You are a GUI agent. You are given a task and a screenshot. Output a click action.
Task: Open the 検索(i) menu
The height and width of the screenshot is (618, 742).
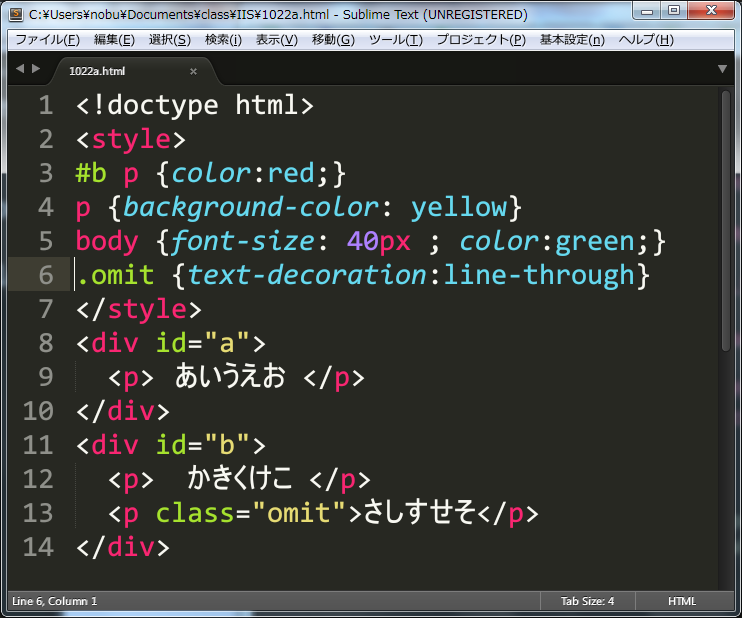[223, 40]
